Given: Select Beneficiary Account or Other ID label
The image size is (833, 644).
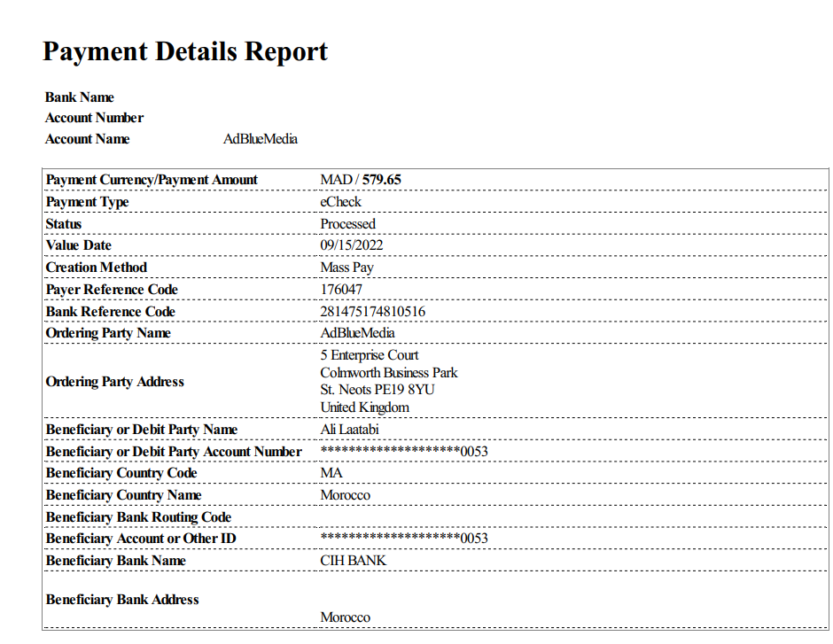Looking at the screenshot, I should [x=141, y=539].
